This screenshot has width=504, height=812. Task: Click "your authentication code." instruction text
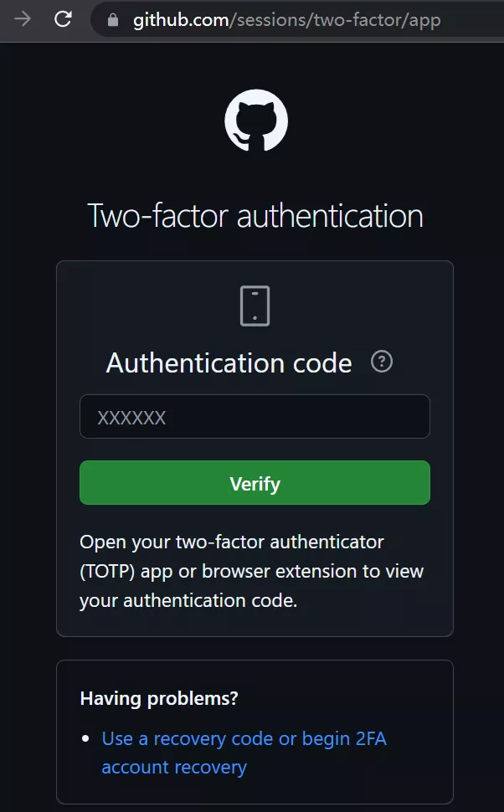click(188, 601)
